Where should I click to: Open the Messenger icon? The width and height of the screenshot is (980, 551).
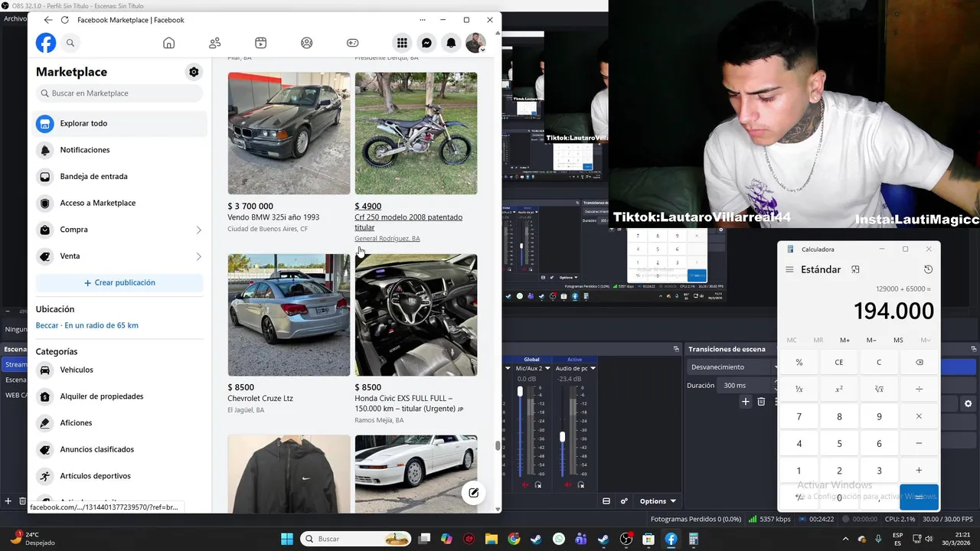pos(426,43)
